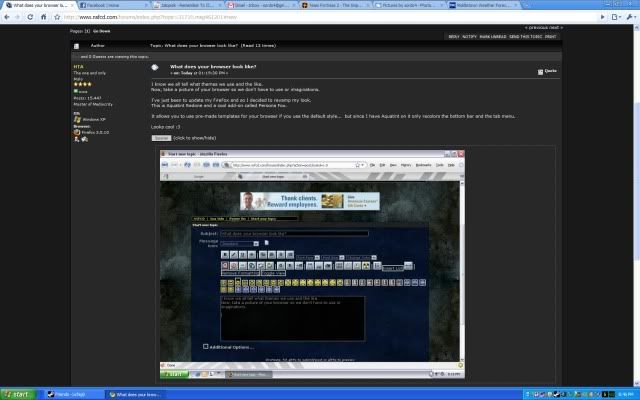Screen dimensions: 640x400
Task: Open a new tab with the plus button
Action: coord(525,5)
